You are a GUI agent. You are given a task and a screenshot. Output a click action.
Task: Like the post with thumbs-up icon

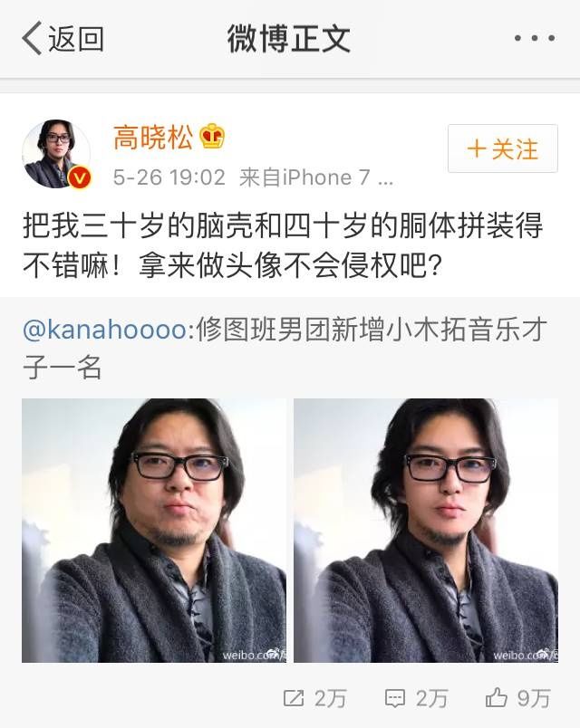tap(497, 697)
